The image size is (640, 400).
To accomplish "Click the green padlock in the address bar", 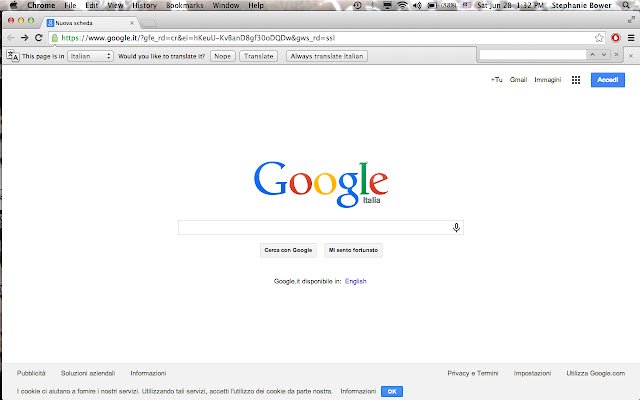I will [x=55, y=38].
